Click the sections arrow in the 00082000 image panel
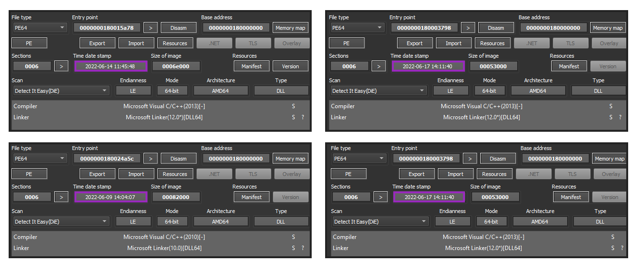Viewport: 644px width, 276px height. point(61,197)
